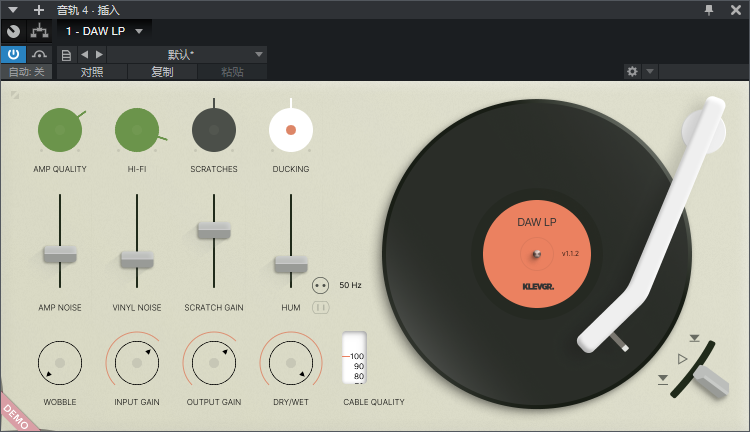Screen dimensions: 750x432
Task: Select the 50 Hz round socket icon
Action: (320, 286)
